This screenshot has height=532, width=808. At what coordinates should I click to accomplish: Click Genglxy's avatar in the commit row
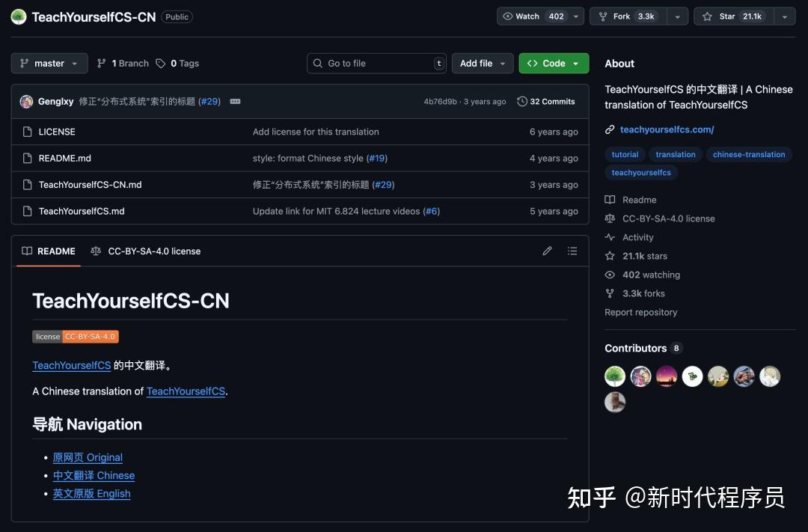[26, 102]
